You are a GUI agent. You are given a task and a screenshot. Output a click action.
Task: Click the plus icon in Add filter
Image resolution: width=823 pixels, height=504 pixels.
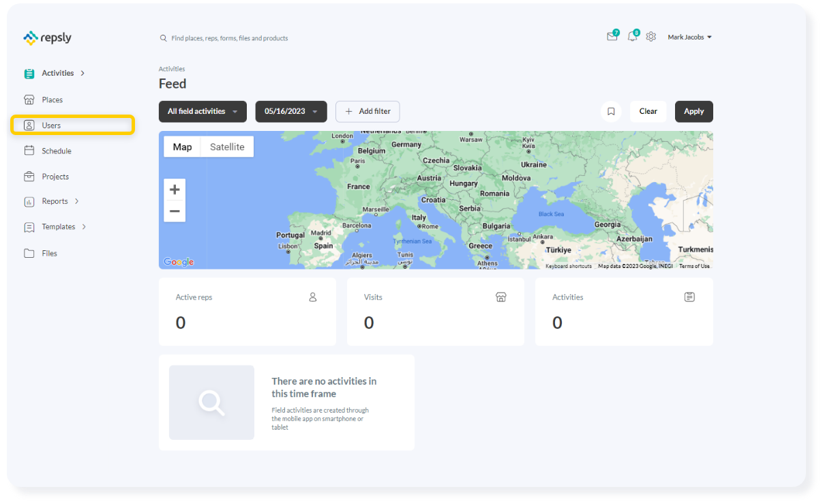click(x=349, y=111)
